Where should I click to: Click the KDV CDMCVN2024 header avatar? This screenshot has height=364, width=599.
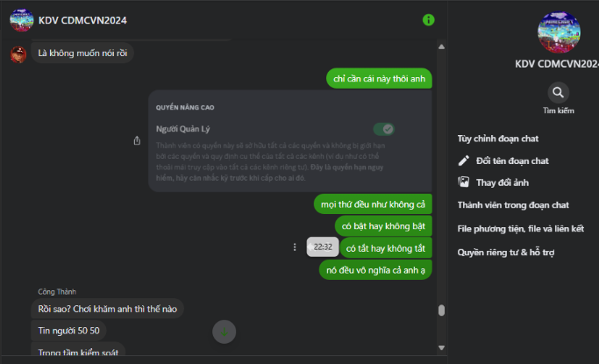(22, 19)
